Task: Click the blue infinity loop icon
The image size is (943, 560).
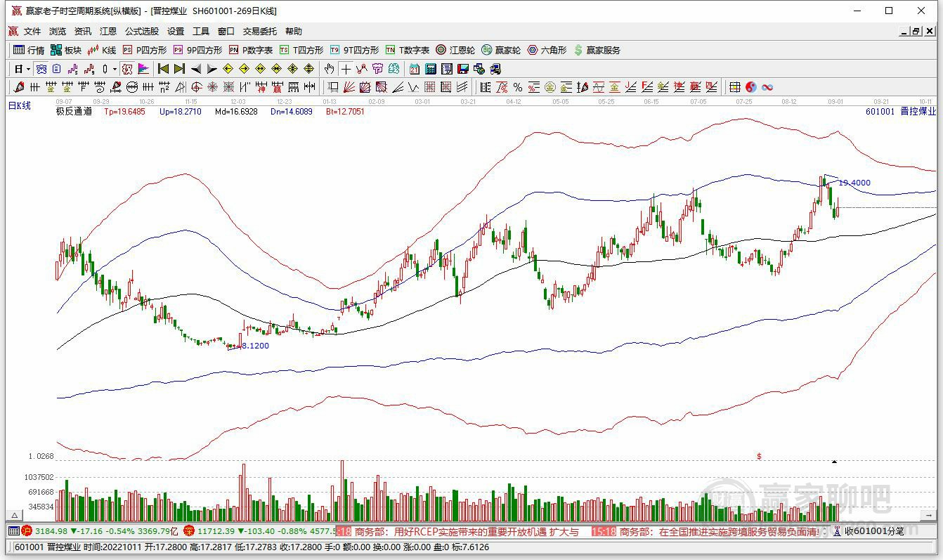Action: coord(767,87)
